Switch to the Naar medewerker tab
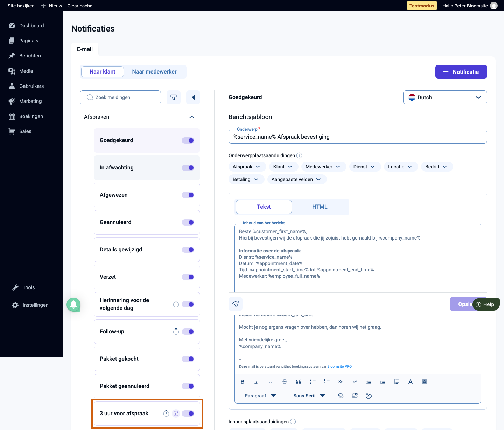This screenshot has height=430, width=504. [x=154, y=71]
